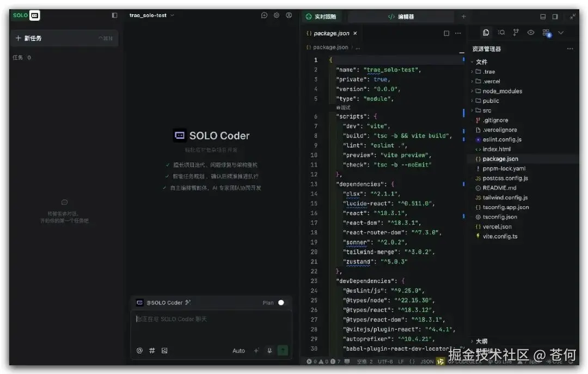The image size is (588, 374).
Task: Expand more sidebar views chevron
Action: click(x=561, y=33)
